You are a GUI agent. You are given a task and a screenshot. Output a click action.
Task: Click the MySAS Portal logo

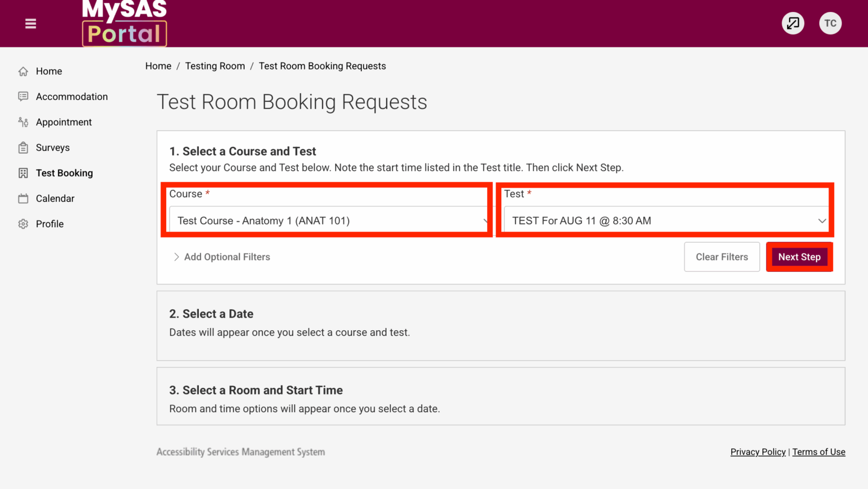coord(124,23)
